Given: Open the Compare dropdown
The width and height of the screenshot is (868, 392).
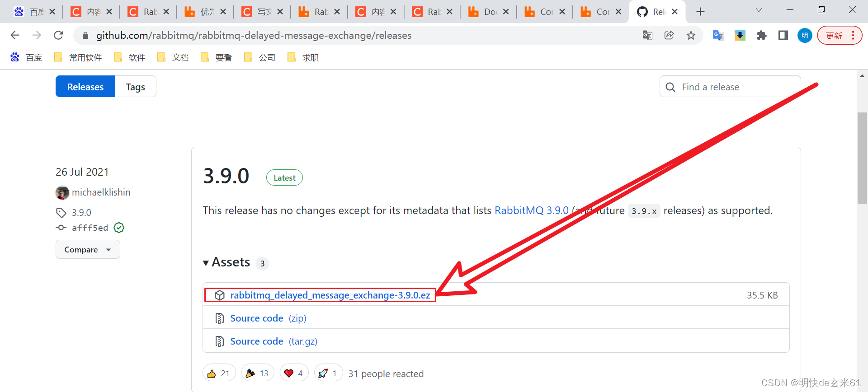Looking at the screenshot, I should (x=88, y=249).
